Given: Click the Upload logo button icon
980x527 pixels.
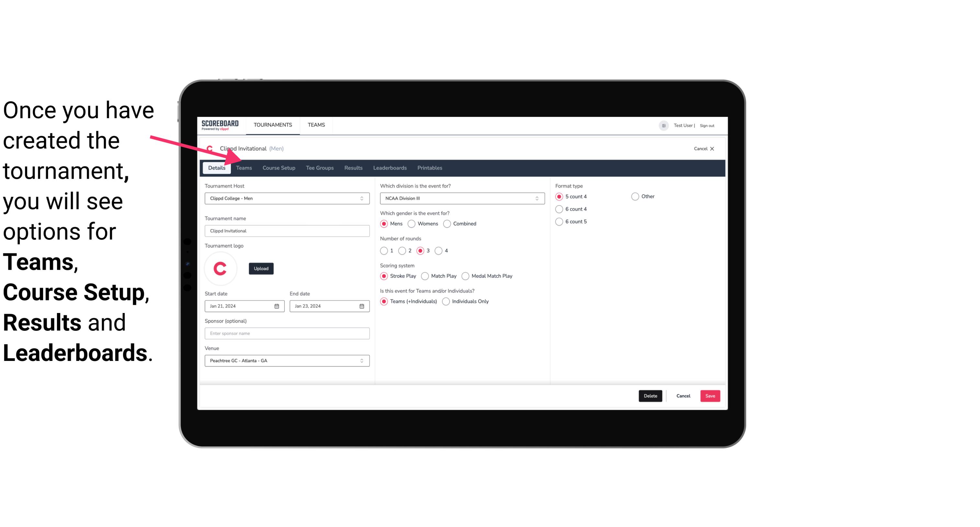Looking at the screenshot, I should [x=261, y=269].
